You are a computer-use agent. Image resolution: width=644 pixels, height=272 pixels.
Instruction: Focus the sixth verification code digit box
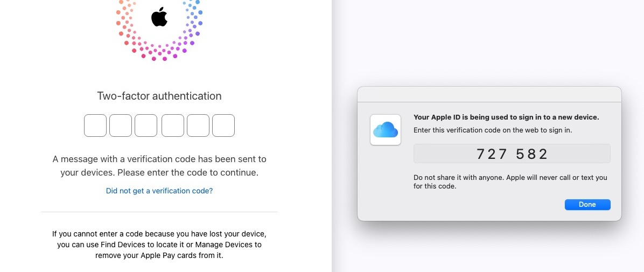(223, 125)
